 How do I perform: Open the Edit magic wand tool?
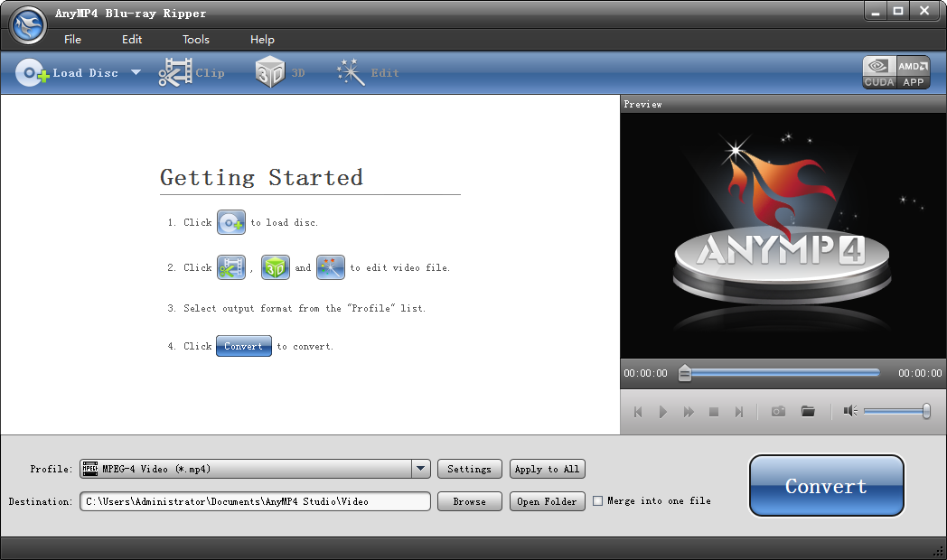(x=351, y=73)
